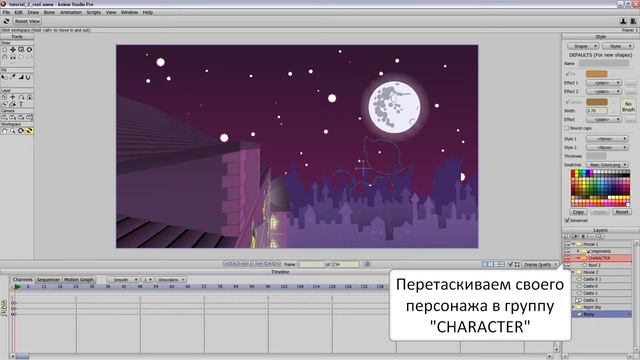Open the File menu
The height and width of the screenshot is (360, 640).
6,12
